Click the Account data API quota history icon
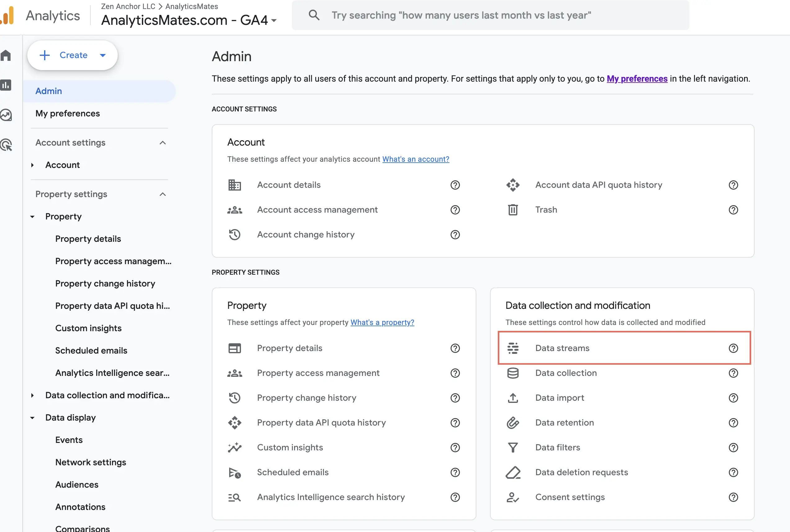 point(513,185)
